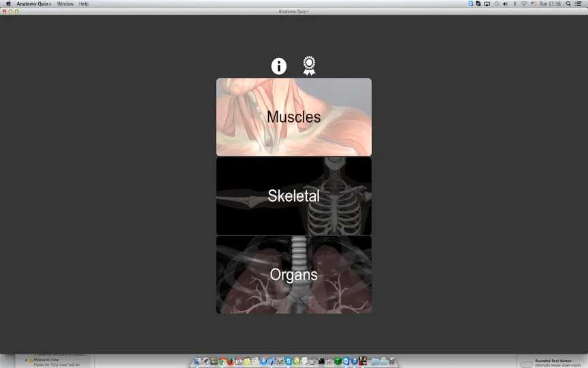Open Terminal from the Dock
Viewport: 588px width, 368px height.
[x=321, y=361]
